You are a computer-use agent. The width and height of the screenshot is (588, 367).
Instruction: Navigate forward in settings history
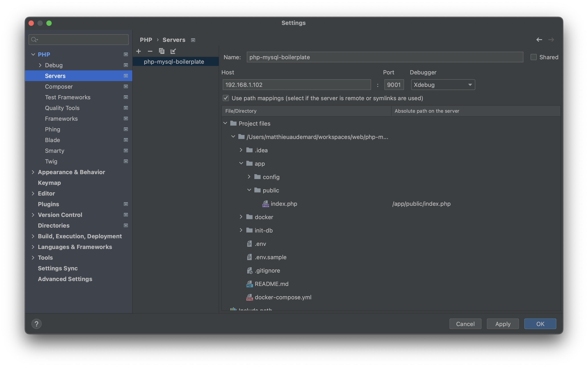pos(551,40)
